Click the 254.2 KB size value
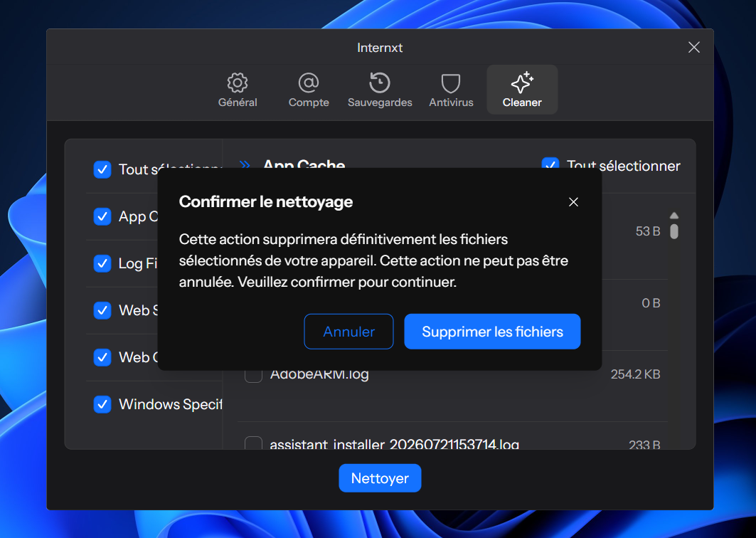 coord(636,374)
